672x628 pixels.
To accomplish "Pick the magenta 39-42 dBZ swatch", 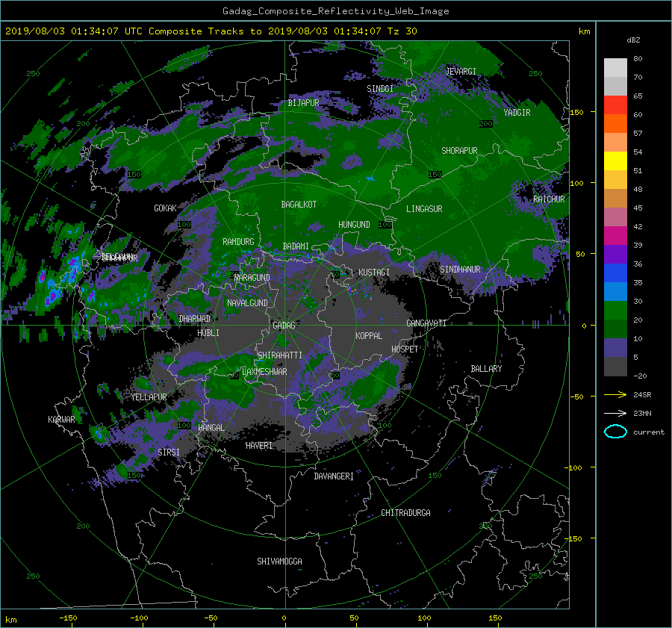I will 615,235.
